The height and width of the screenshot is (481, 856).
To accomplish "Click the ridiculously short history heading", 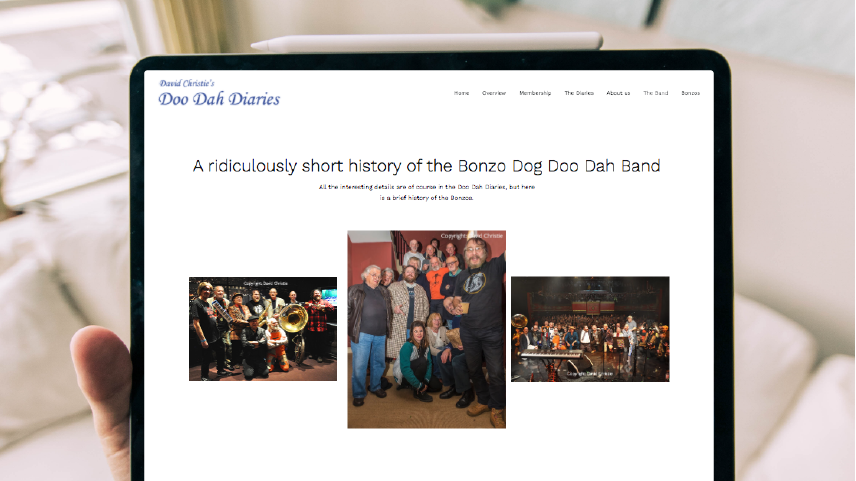I will [x=426, y=166].
